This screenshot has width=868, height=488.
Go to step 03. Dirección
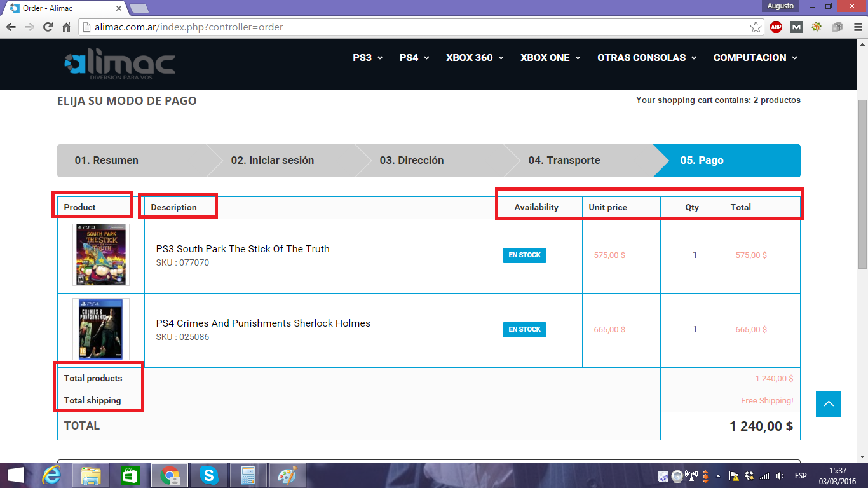point(431,161)
